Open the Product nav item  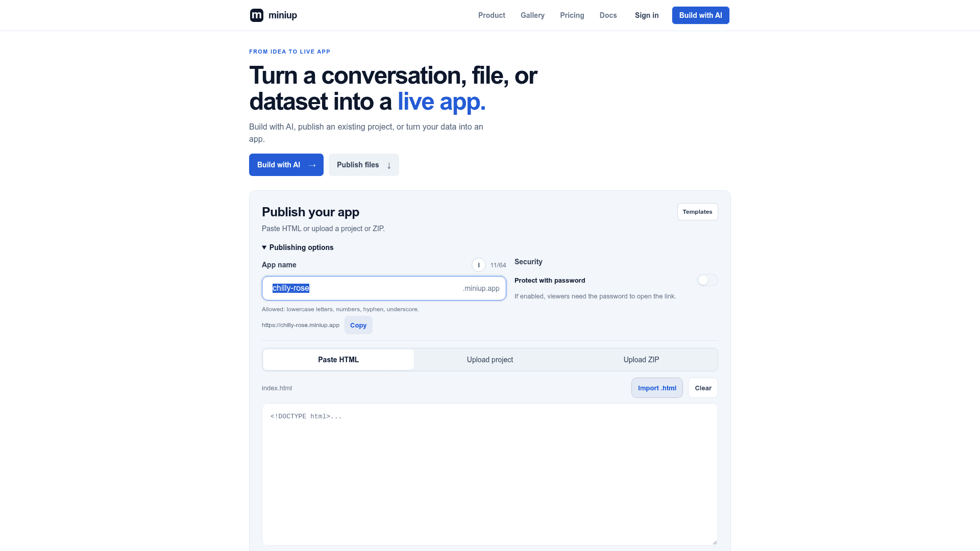(x=492, y=15)
